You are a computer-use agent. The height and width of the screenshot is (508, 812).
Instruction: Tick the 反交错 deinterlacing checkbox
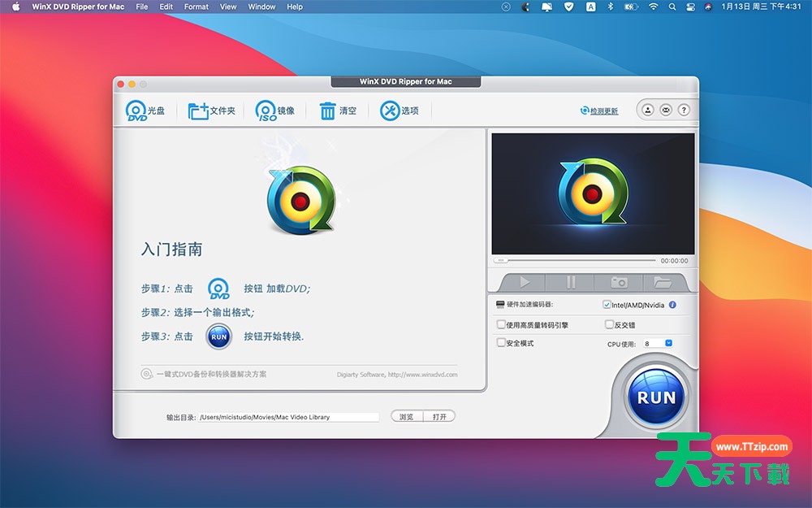(x=609, y=324)
